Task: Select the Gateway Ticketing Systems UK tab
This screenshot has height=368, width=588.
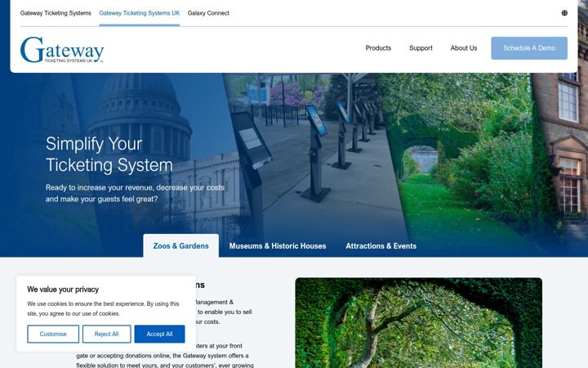Action: click(139, 13)
